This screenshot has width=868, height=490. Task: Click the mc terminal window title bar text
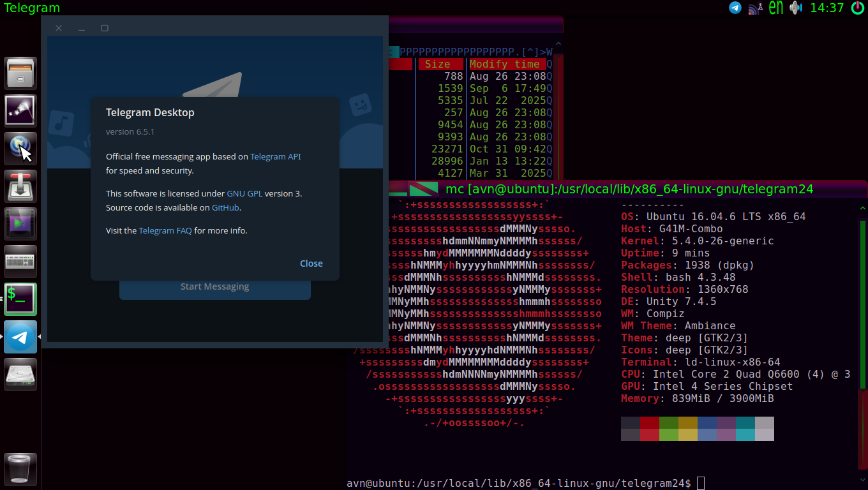pyautogui.click(x=629, y=189)
